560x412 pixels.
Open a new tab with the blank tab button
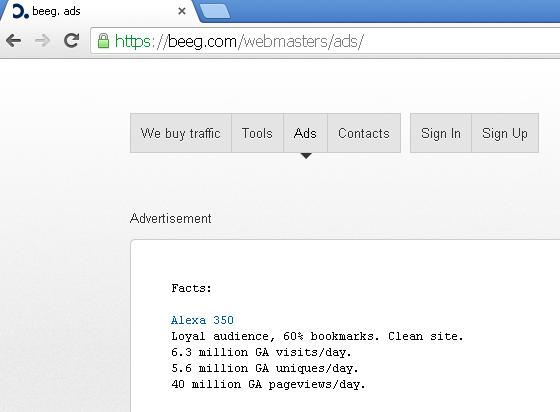215,11
